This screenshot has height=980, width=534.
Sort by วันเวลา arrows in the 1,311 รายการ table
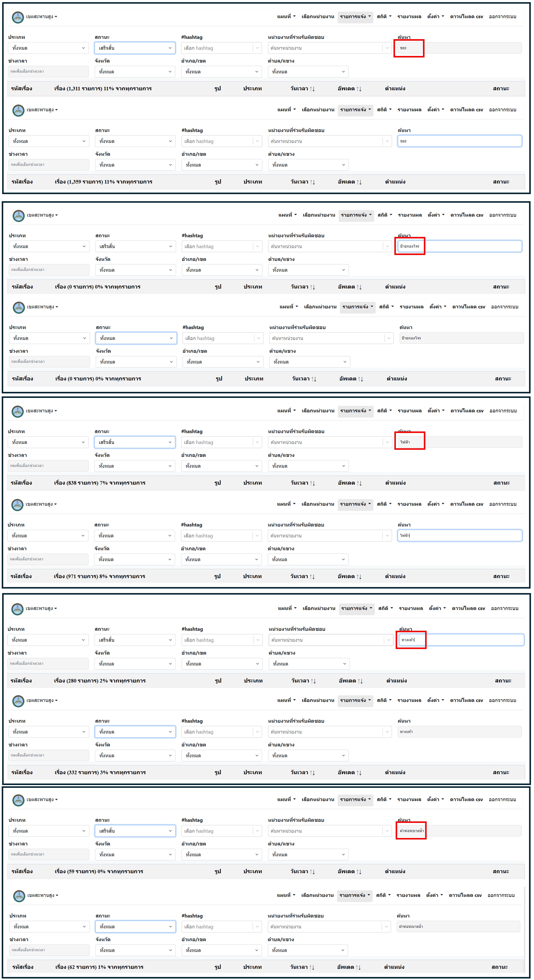312,89
